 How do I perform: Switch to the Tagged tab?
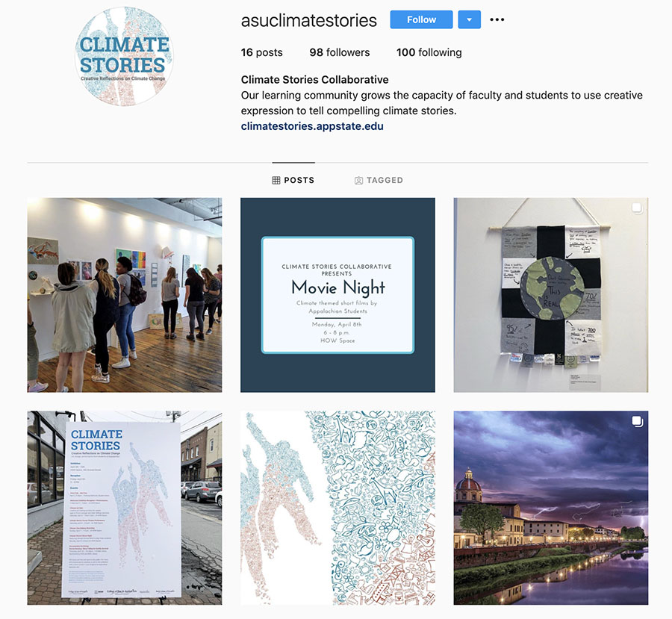[x=379, y=180]
